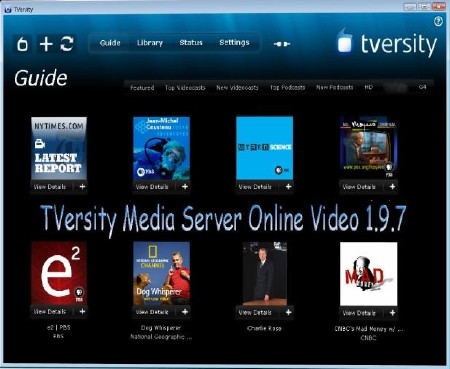Add Charlie Rose with its plus icon
This screenshot has width=450, height=369.
click(288, 312)
